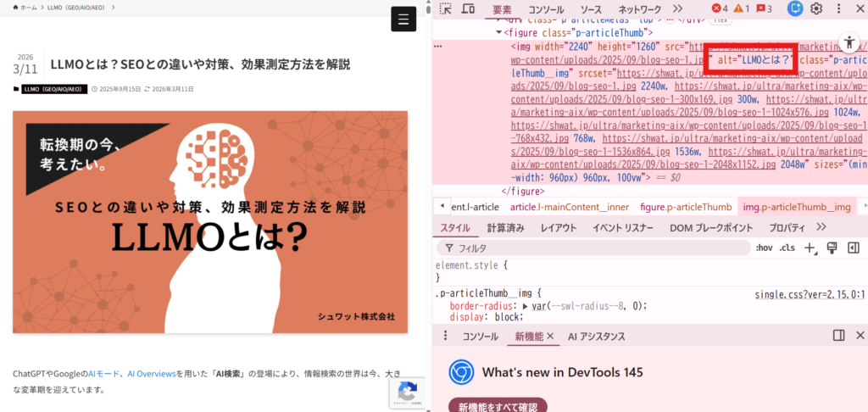Open the ネットワーク tab
The image size is (868, 412).
(639, 9)
